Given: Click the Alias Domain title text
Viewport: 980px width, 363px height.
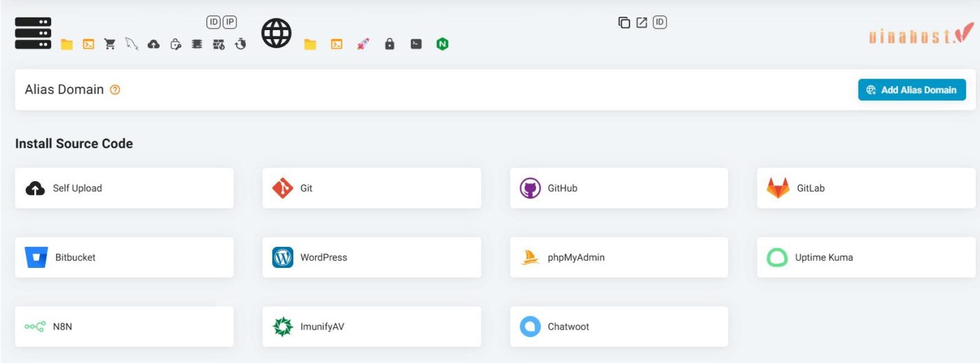Looking at the screenshot, I should point(64,90).
